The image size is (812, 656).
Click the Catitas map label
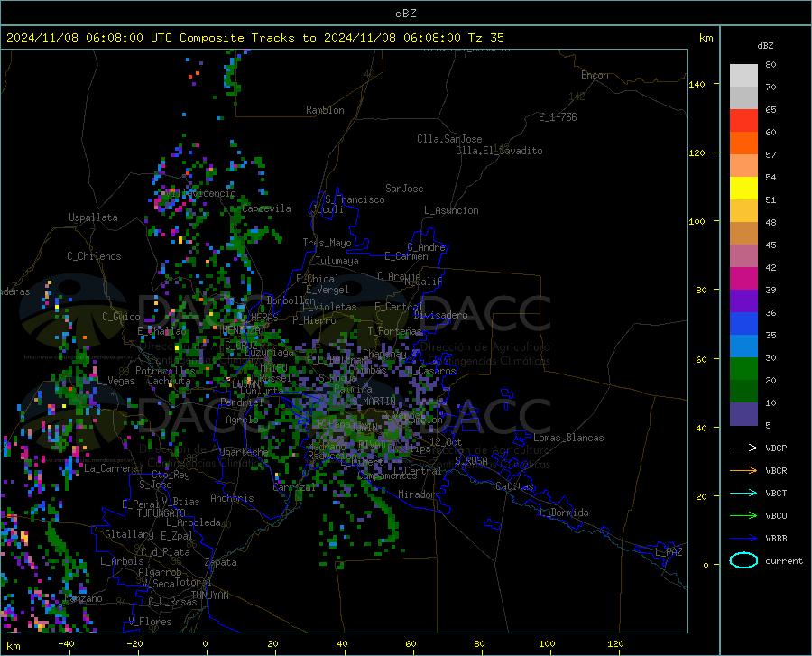[x=514, y=486]
